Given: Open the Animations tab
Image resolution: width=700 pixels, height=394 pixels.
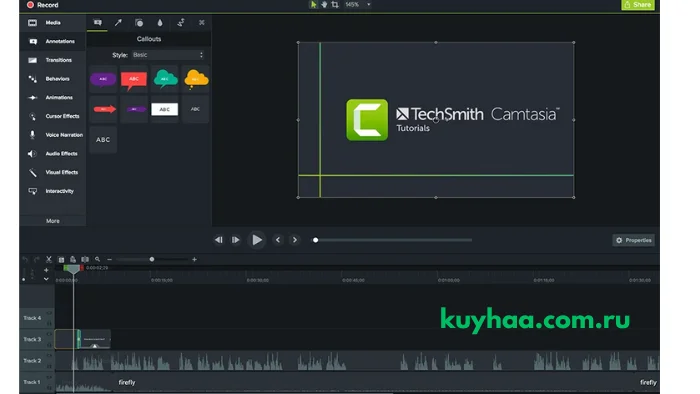Looking at the screenshot, I should coord(53,98).
